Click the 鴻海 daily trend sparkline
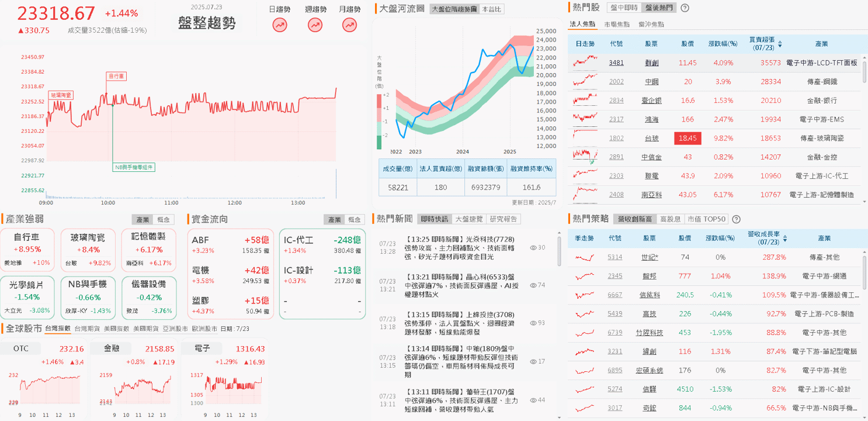The width and height of the screenshot is (868, 421). click(x=585, y=119)
